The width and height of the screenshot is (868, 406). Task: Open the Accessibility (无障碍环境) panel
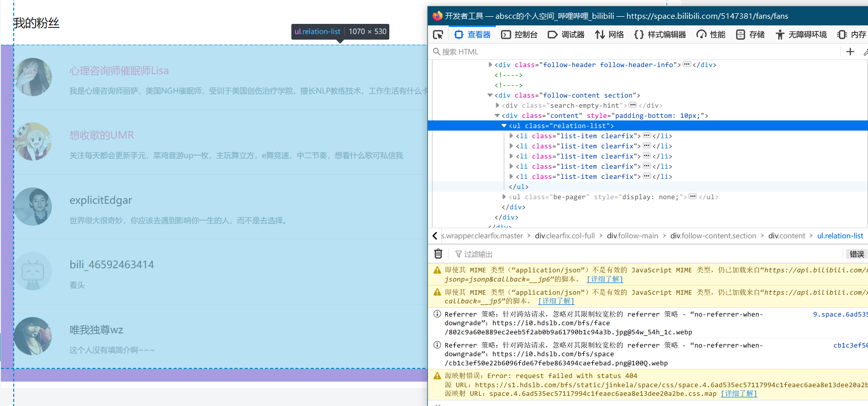[802, 35]
